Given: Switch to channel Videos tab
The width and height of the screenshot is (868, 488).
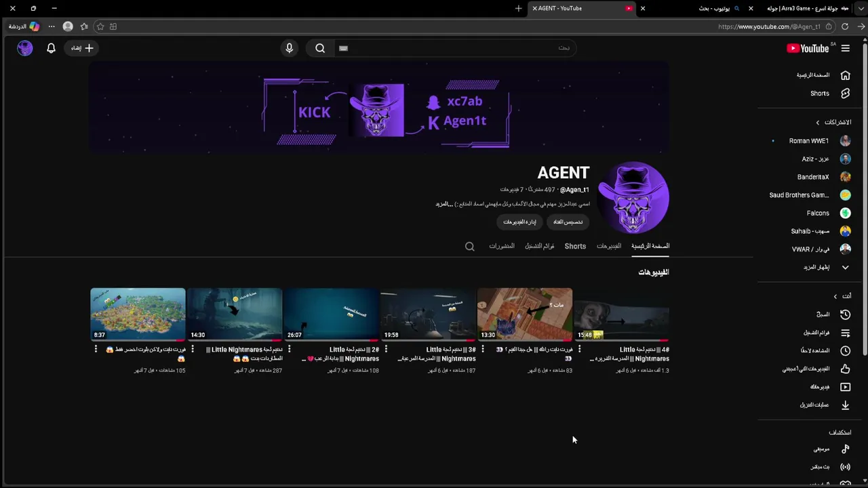Looking at the screenshot, I should point(609,246).
